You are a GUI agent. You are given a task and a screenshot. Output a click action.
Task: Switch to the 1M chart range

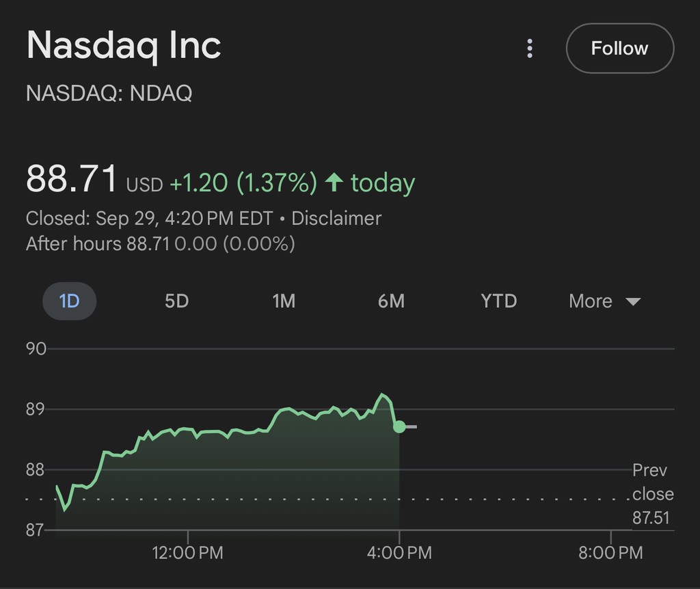pos(284,301)
